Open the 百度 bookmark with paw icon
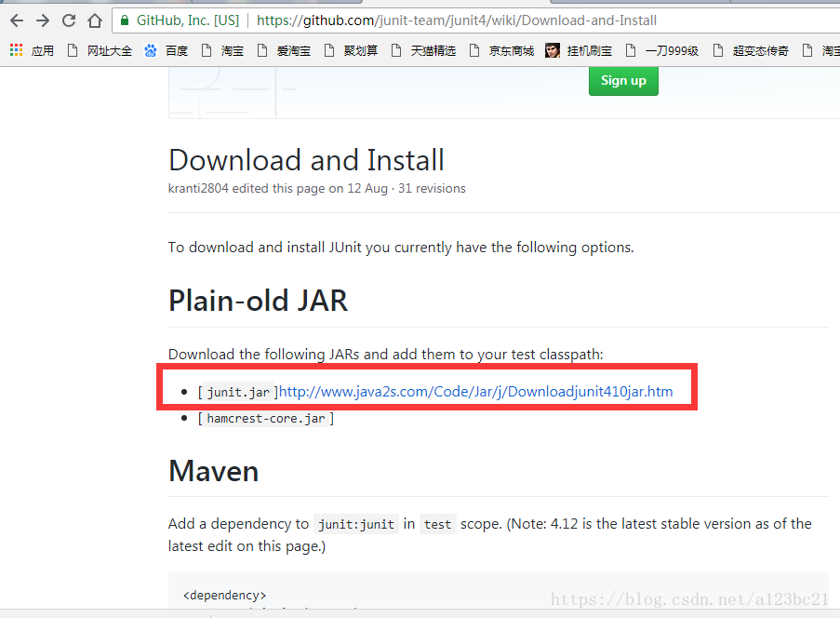Viewport: 840px width, 618px height. [x=167, y=51]
